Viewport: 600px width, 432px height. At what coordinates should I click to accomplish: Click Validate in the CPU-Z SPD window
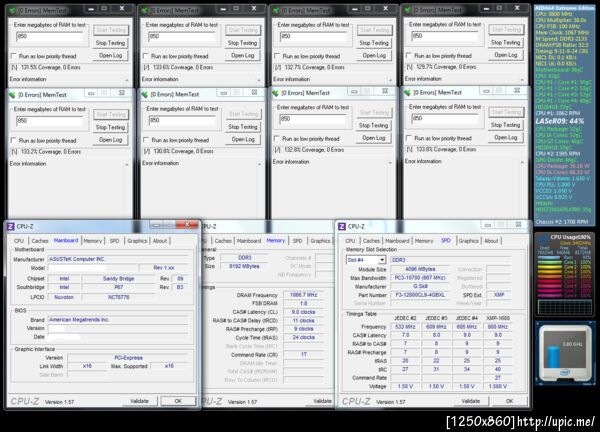(471, 401)
